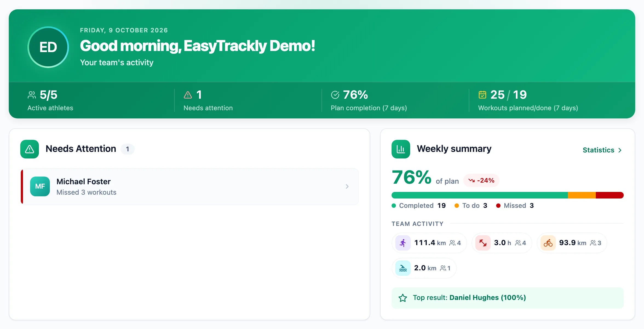Click the needs attention warning triangle in header
644x329 pixels.
pos(188,95)
